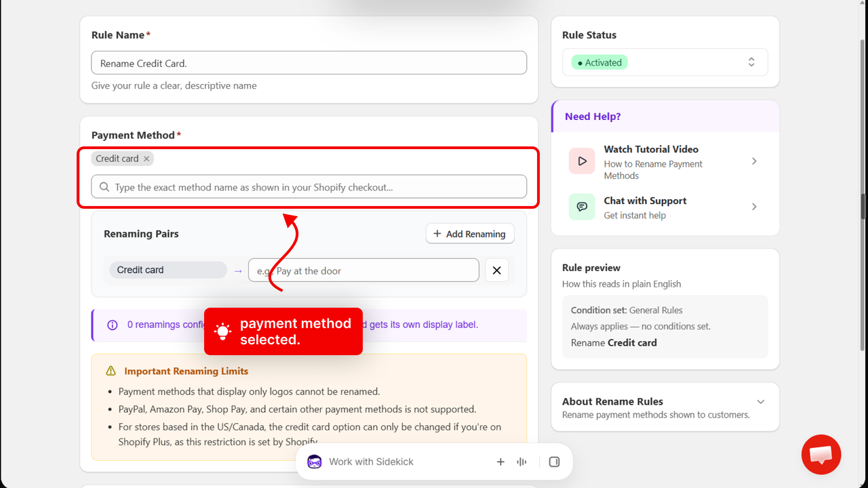Open the Rule Status dropdown

pos(665,62)
